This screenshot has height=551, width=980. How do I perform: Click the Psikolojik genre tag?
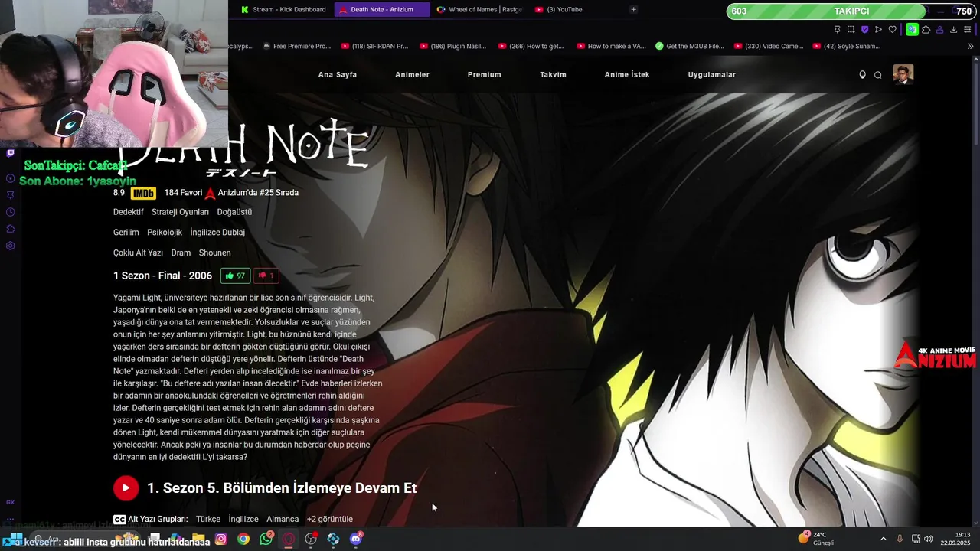(165, 232)
